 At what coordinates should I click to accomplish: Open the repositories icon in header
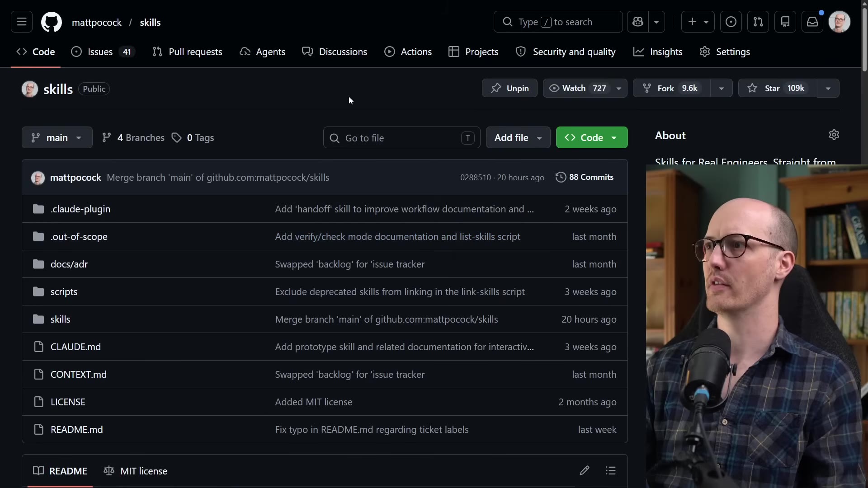785,22
